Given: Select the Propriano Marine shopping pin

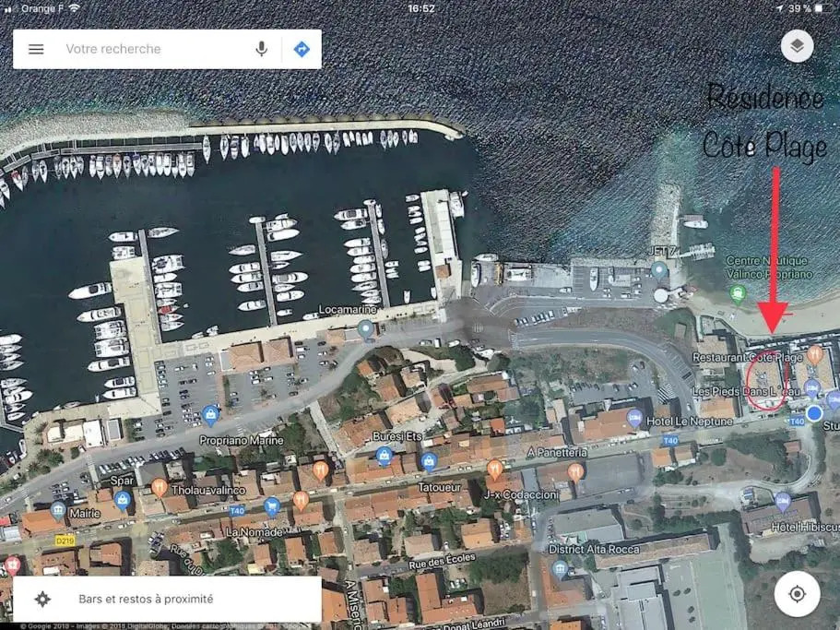Looking at the screenshot, I should (210, 415).
